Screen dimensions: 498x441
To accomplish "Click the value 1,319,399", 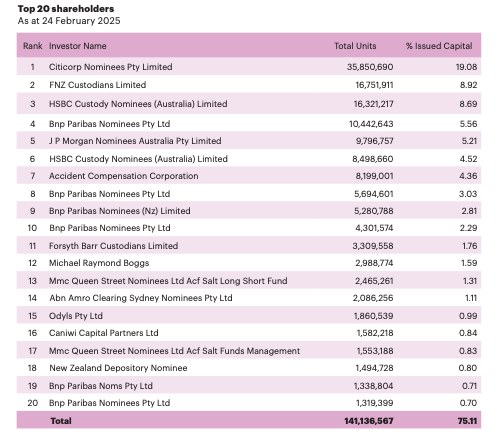I will coord(375,403).
